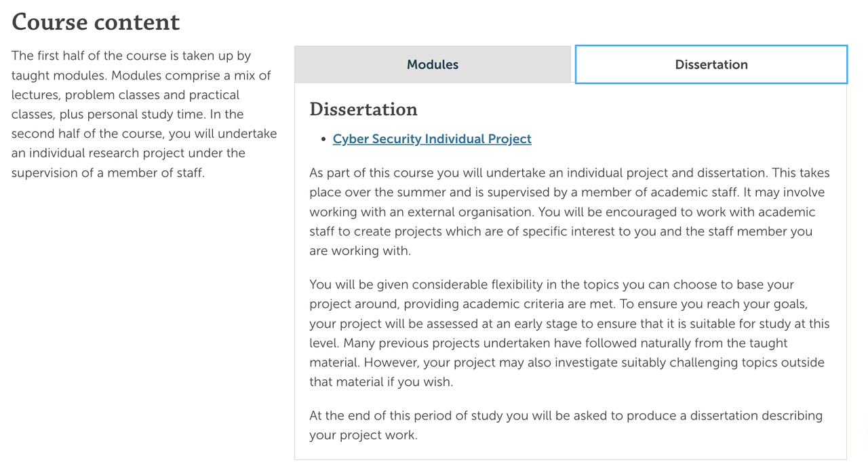Click the Course content heading
Image resolution: width=868 pixels, height=473 pixels.
tap(96, 22)
